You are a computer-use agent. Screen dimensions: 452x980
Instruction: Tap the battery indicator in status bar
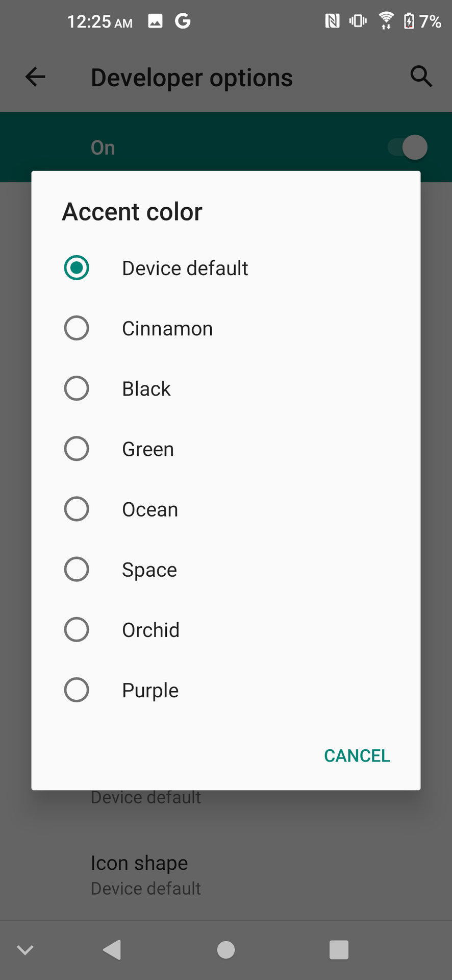[409, 21]
